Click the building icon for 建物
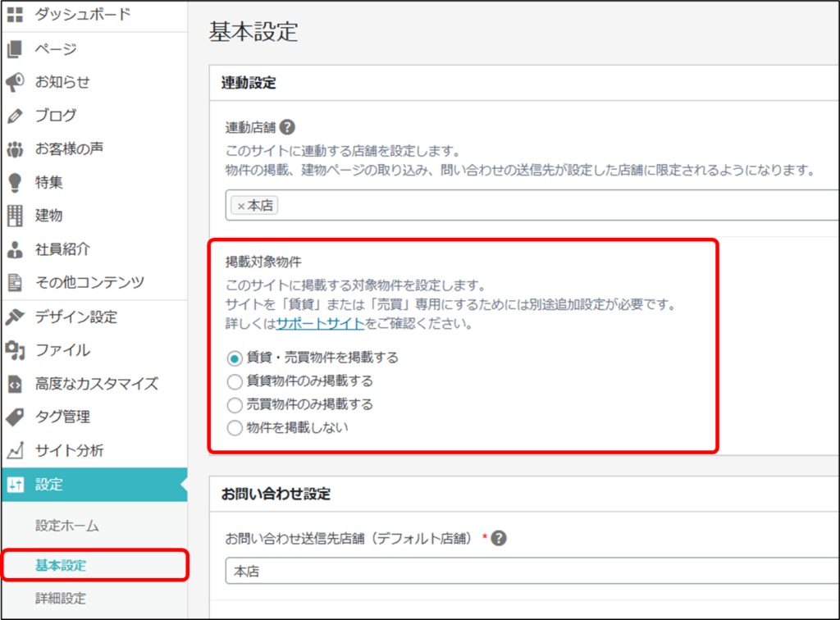This screenshot has height=620, width=840. (x=15, y=216)
